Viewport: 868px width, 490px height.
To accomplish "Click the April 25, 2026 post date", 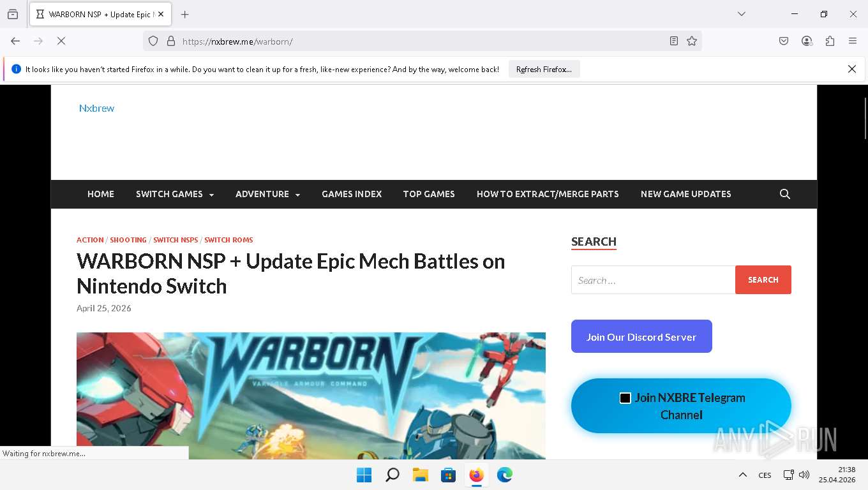I will 104,308.
